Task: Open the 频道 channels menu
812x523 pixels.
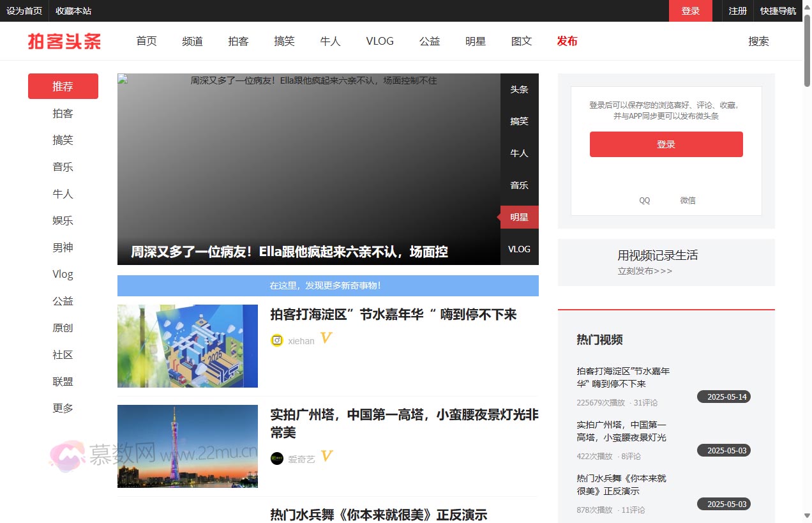Action: (192, 41)
